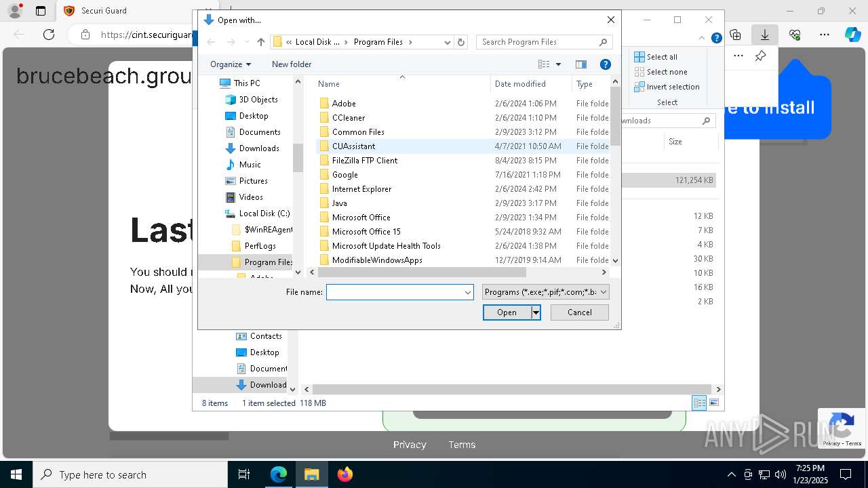Select the Microsoft Office 15 folder
This screenshot has height=488, width=868.
coord(366,232)
